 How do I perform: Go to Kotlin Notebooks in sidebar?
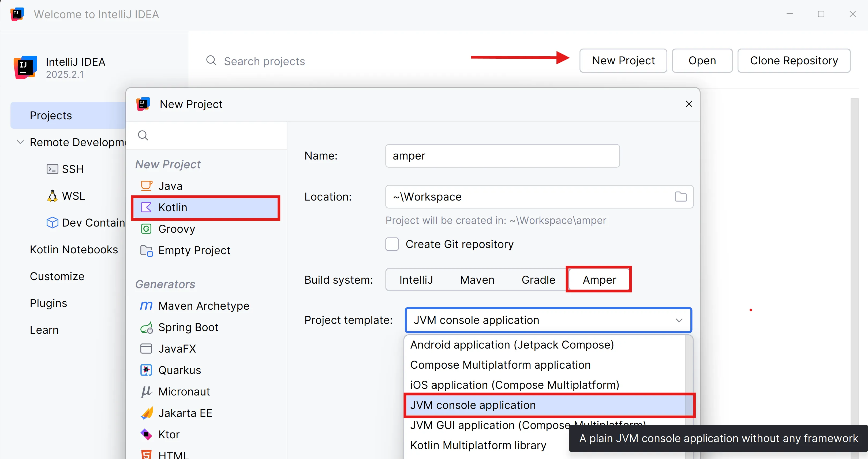(x=74, y=249)
